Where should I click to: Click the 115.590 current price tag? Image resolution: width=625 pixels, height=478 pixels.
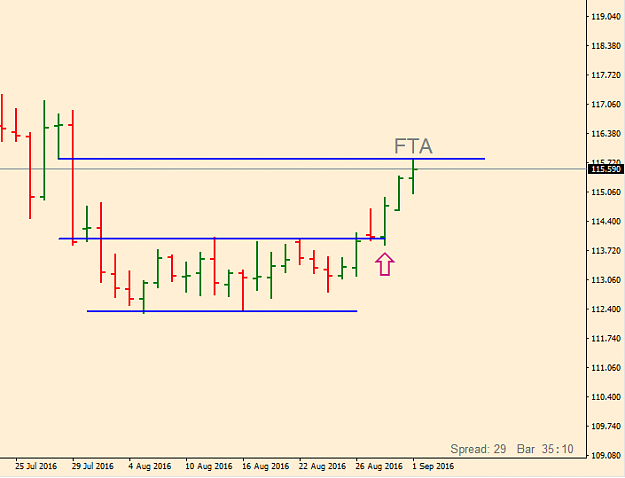click(606, 169)
